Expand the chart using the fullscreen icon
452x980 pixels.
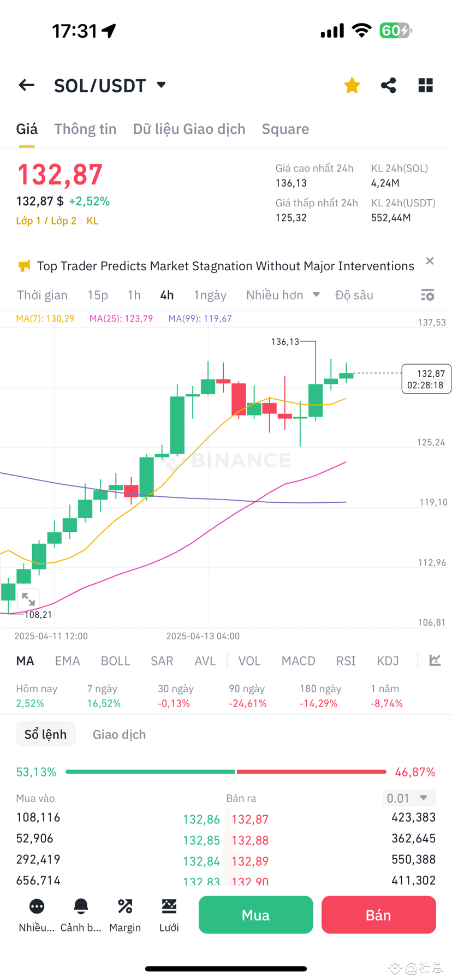pyautogui.click(x=28, y=599)
